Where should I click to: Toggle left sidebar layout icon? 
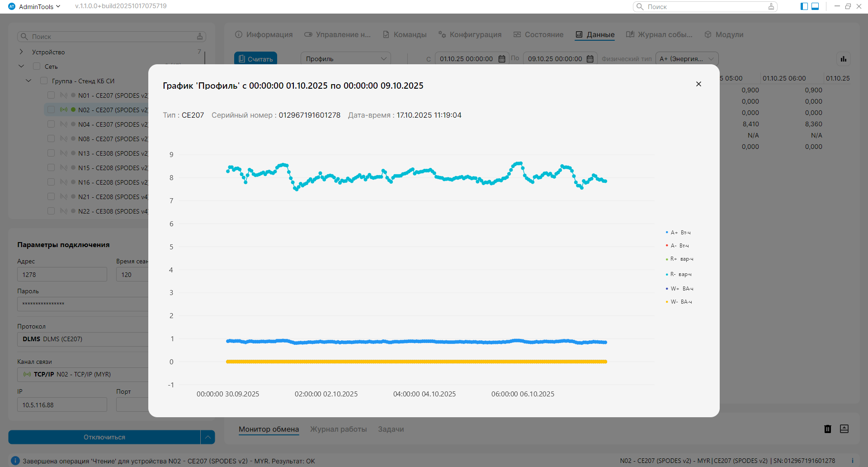click(804, 6)
